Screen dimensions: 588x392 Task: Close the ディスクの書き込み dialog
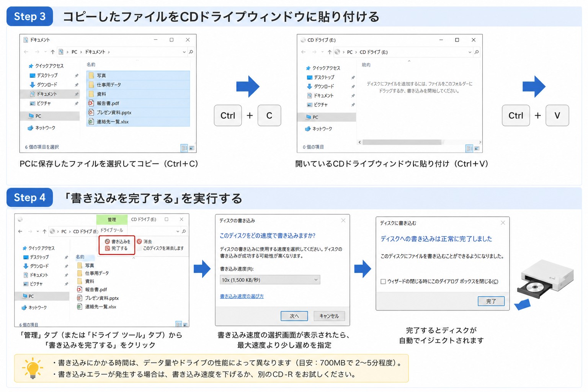click(343, 220)
